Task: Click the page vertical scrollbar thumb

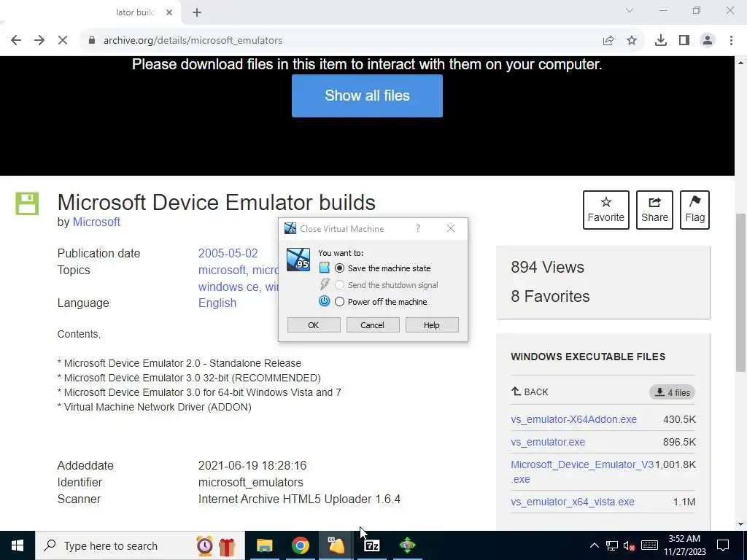Action: tap(740, 292)
